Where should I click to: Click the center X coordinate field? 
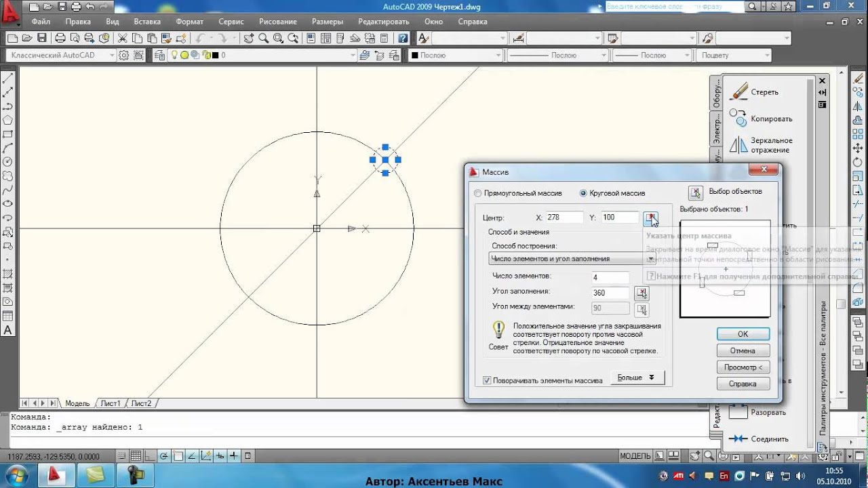564,218
